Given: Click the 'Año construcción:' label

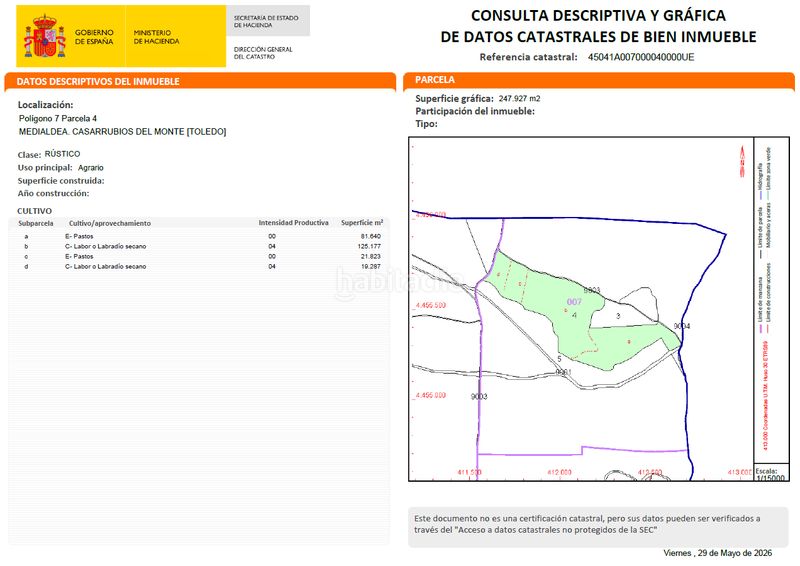Looking at the screenshot, I should (53, 193).
